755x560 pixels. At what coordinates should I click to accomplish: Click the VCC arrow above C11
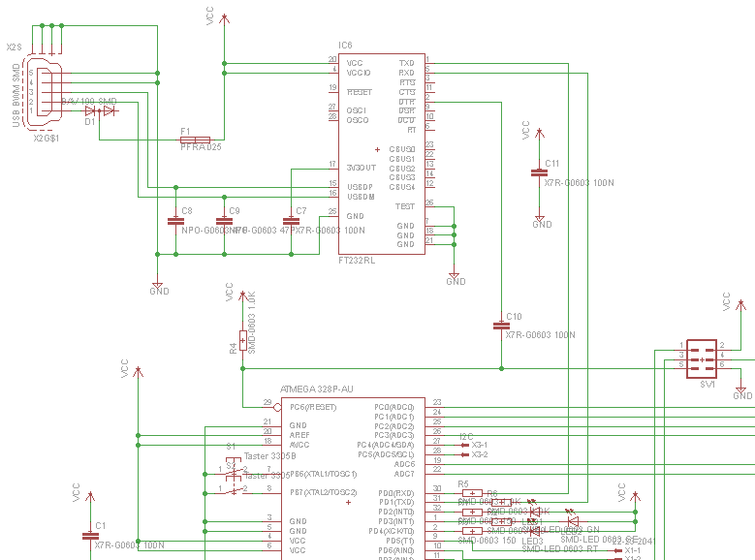(x=540, y=133)
